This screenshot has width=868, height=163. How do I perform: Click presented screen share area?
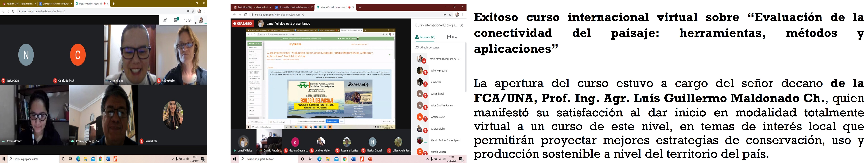[x=321, y=79]
